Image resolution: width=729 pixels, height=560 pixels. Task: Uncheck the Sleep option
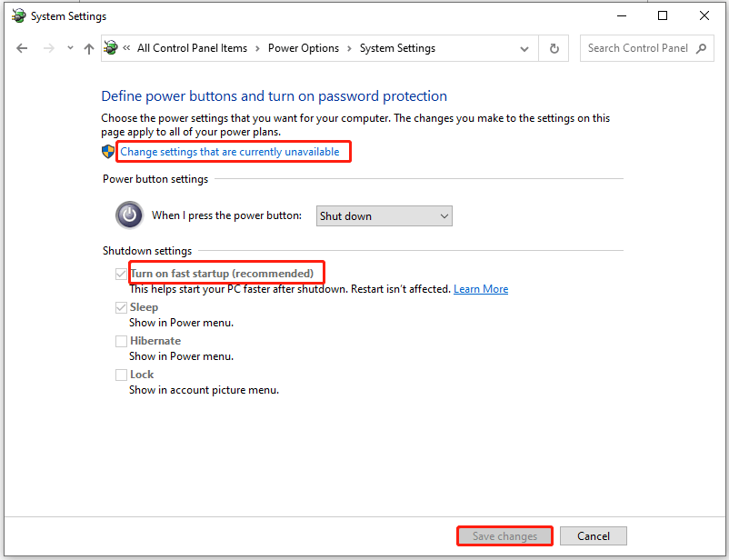[121, 307]
